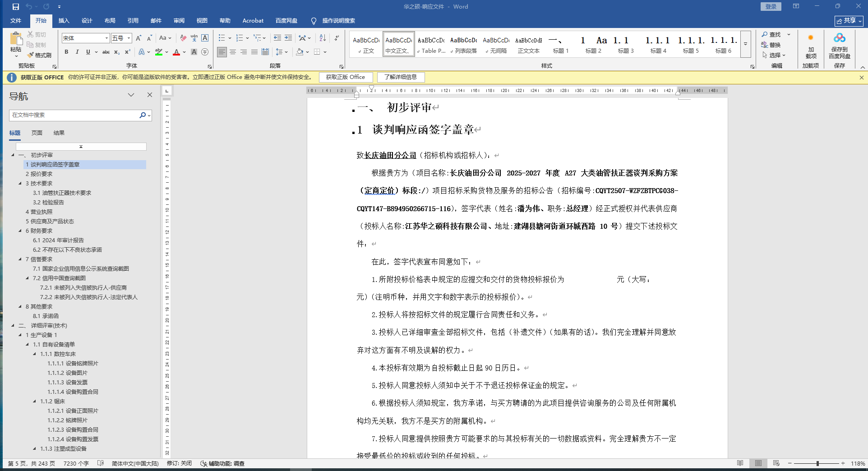
Task: Click the sort A-Z icon
Action: click(323, 38)
